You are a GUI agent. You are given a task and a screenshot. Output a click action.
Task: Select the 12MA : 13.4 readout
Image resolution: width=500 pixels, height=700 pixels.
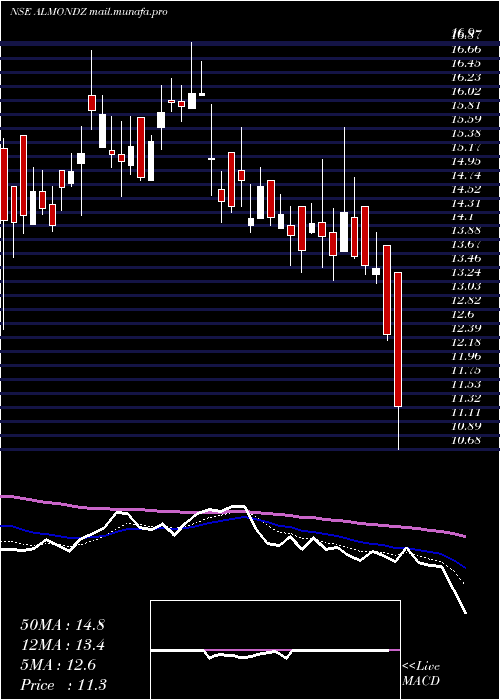[62, 645]
